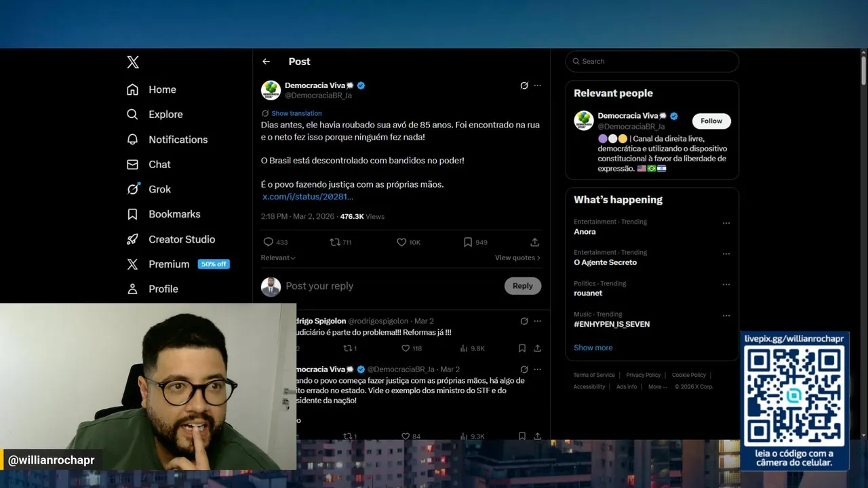Open more options for O Agente Secreto
This screenshot has width=868, height=488.
(726, 254)
